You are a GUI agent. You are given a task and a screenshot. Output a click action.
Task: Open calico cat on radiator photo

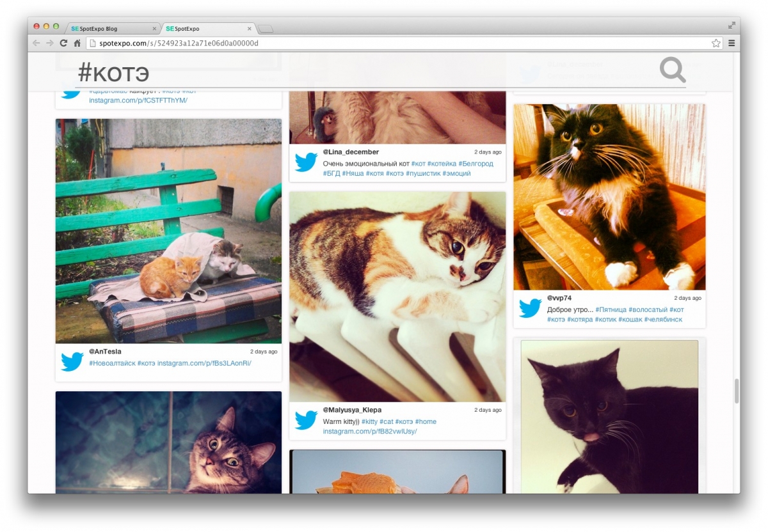tap(397, 297)
